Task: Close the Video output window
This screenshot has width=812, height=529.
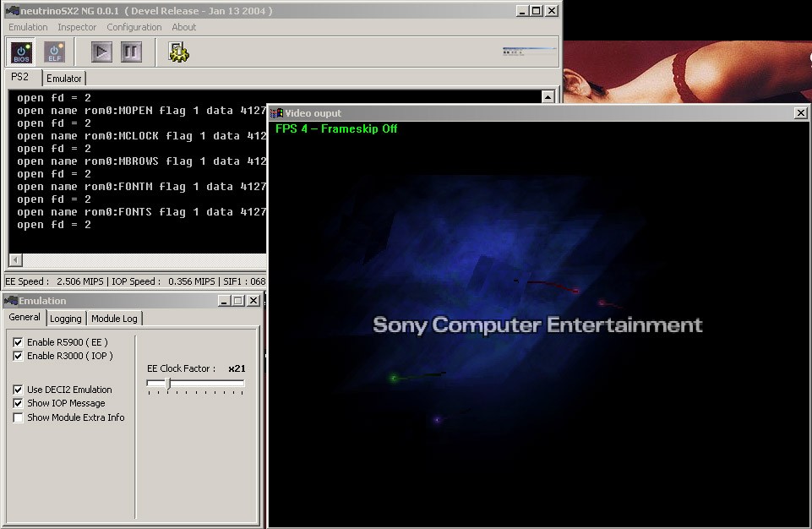Action: click(801, 113)
